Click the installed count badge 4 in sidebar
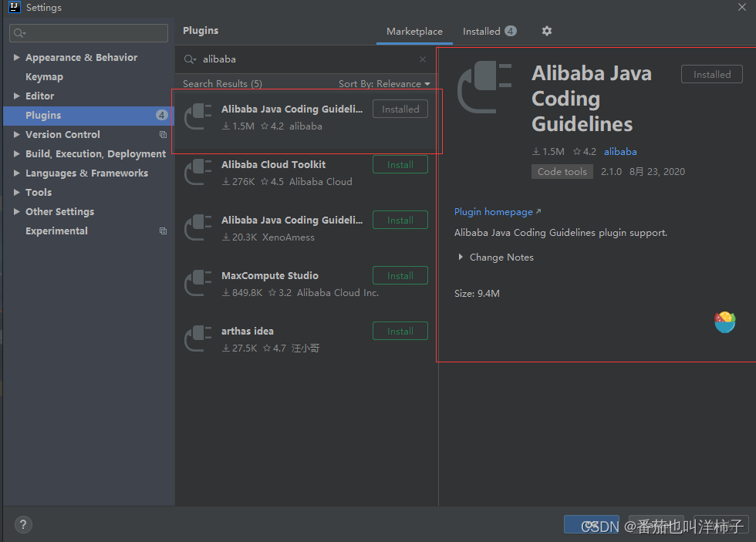 pyautogui.click(x=161, y=115)
